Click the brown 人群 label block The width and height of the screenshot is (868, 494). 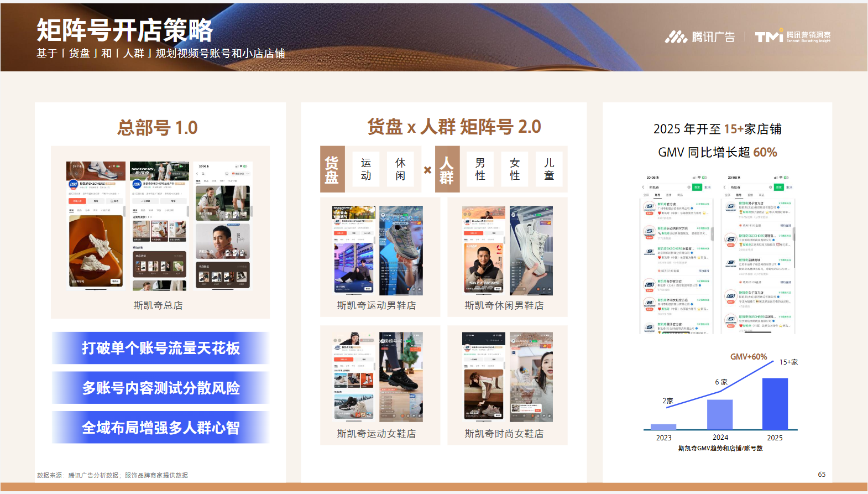[x=447, y=169]
